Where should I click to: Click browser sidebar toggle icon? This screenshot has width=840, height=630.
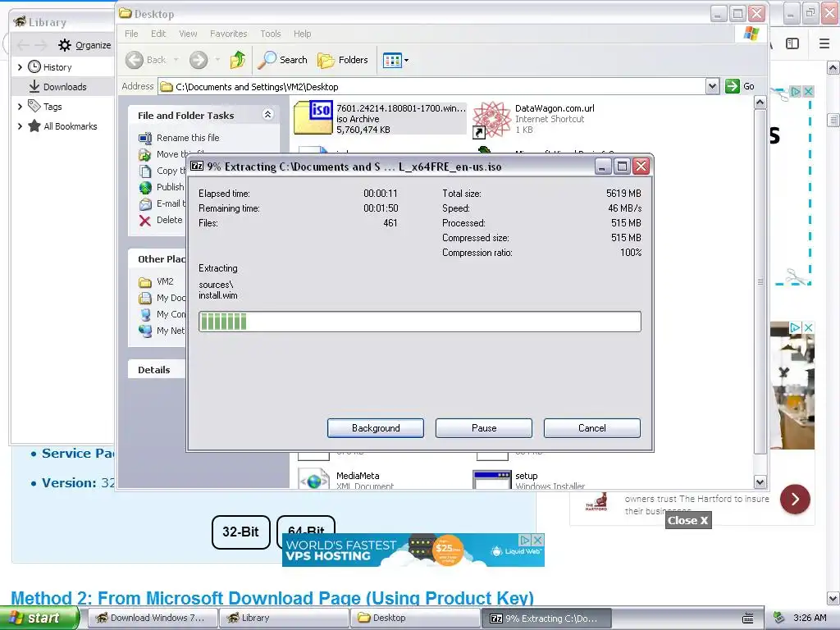792,43
